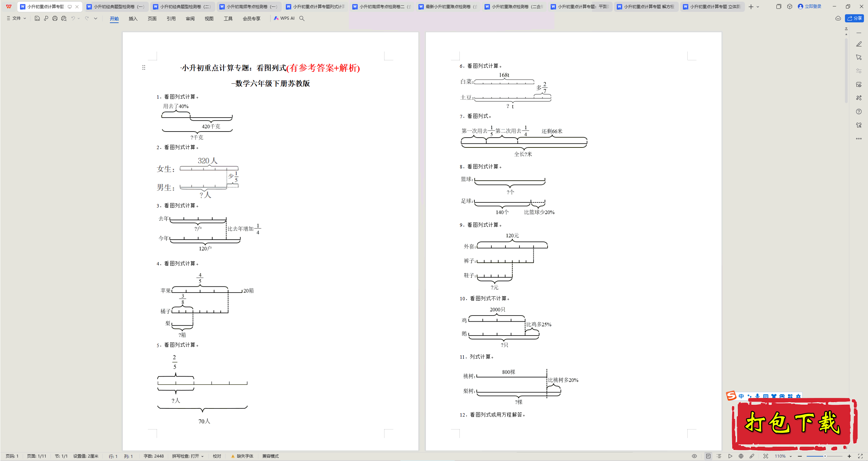This screenshot has height=461, width=868.
Task: Select the 开始 ribbon tab
Action: point(114,19)
